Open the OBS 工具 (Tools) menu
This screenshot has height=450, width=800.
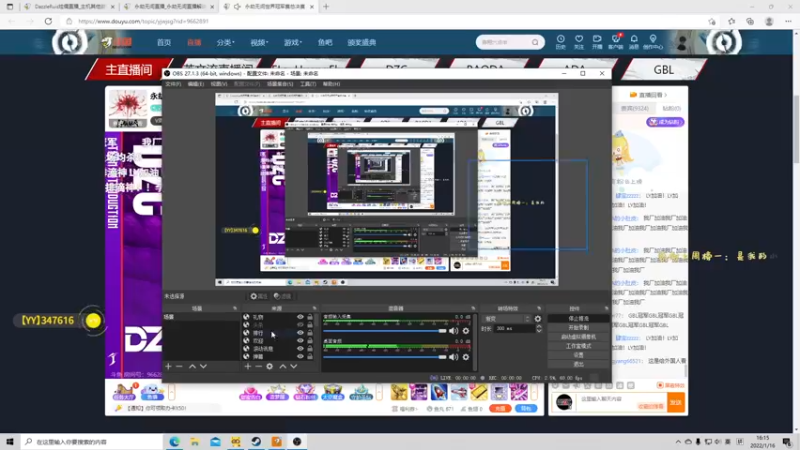pos(308,84)
